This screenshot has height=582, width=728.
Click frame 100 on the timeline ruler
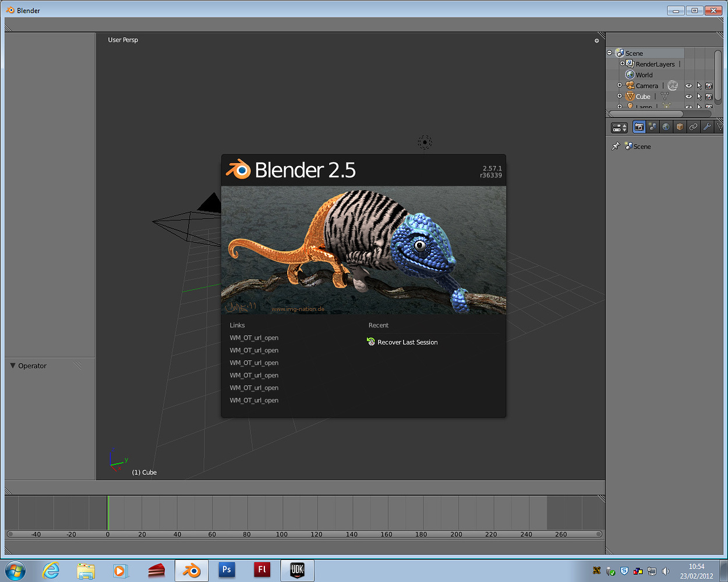click(x=282, y=534)
